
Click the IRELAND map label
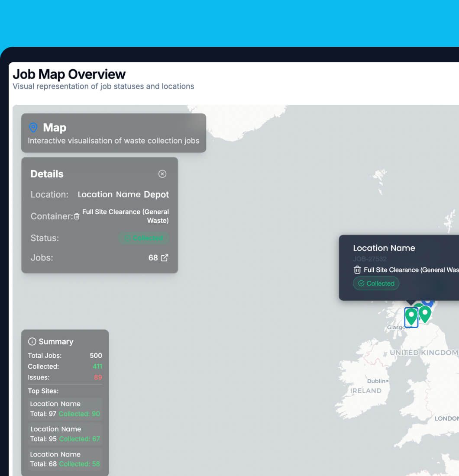click(366, 391)
